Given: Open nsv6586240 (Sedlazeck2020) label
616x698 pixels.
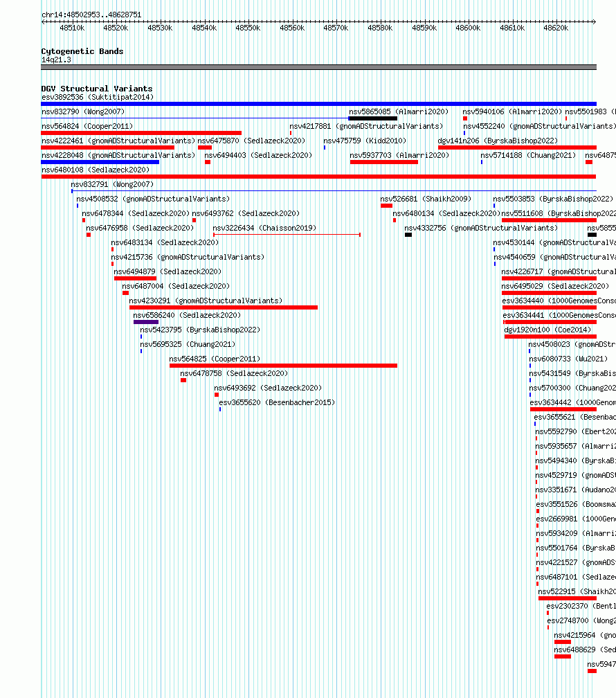Looking at the screenshot, I should click(x=187, y=315).
